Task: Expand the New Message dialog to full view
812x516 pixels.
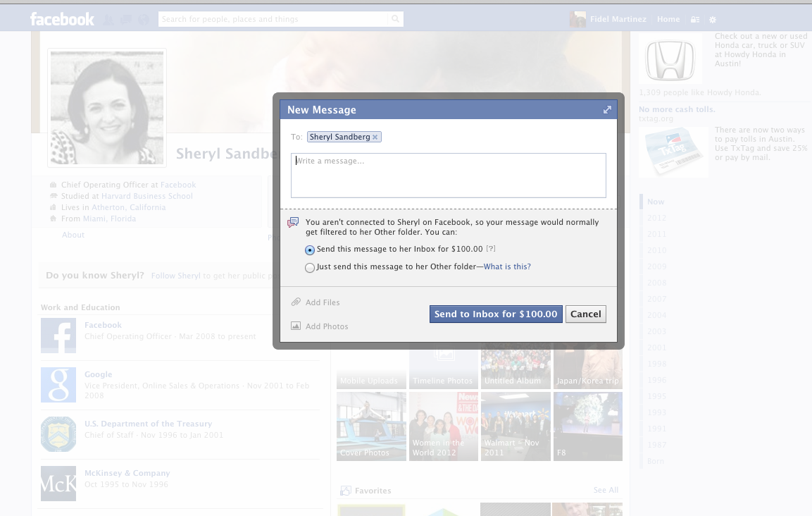Action: 607,109
